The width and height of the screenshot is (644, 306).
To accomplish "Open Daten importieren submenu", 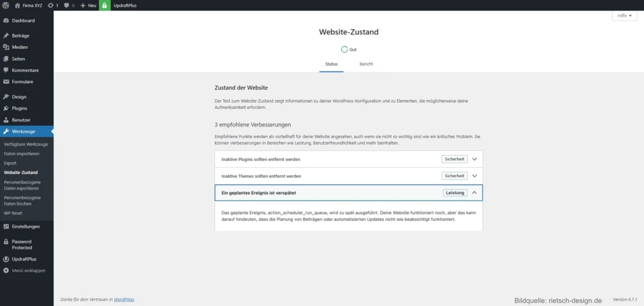I will click(x=21, y=154).
